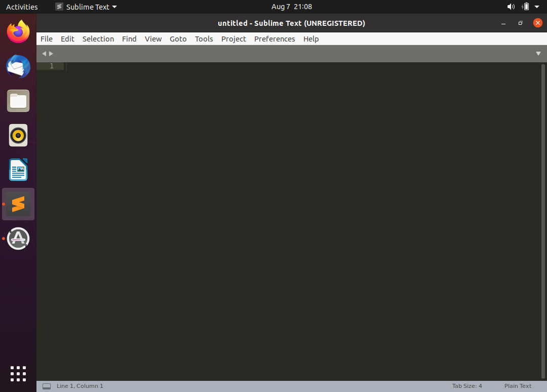The height and width of the screenshot is (392, 547).
Task: Open the clock and calendar panel
Action: (292, 7)
